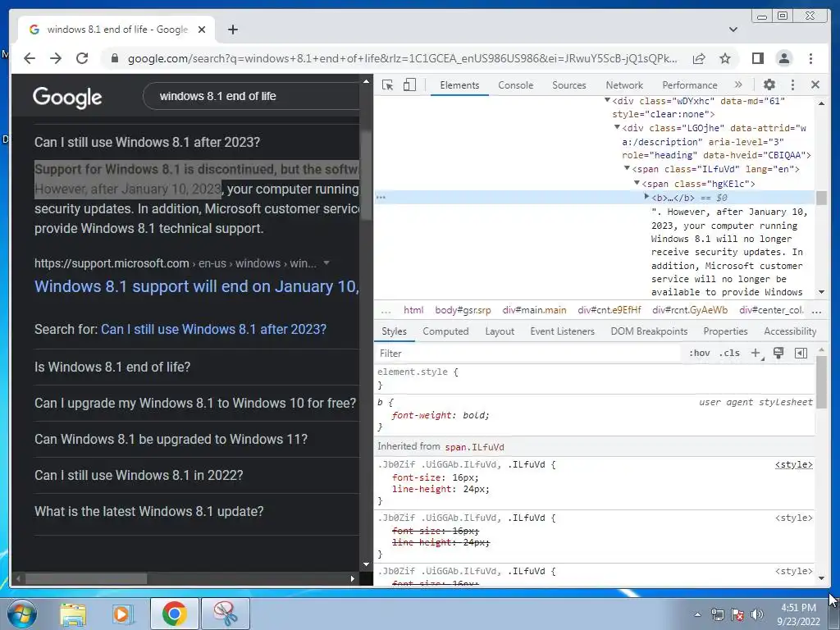The width and height of the screenshot is (840, 630).
Task: Open the Event Listeners pane
Action: (x=562, y=331)
